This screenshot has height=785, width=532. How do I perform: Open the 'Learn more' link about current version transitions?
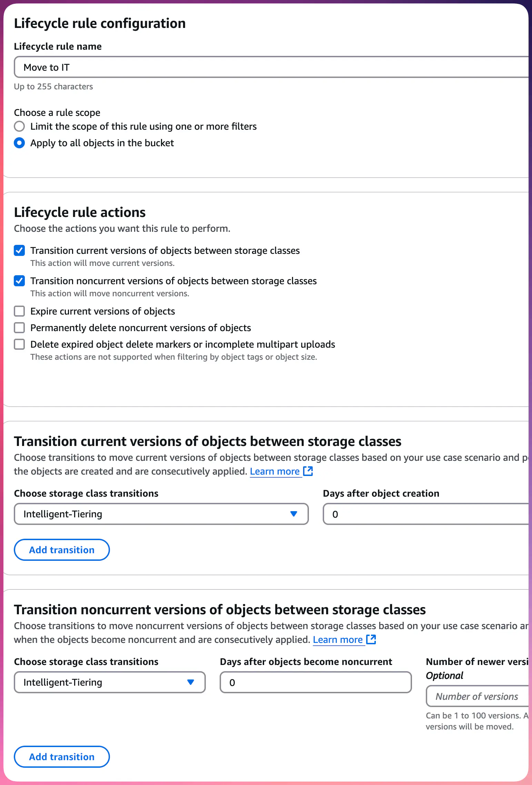275,471
